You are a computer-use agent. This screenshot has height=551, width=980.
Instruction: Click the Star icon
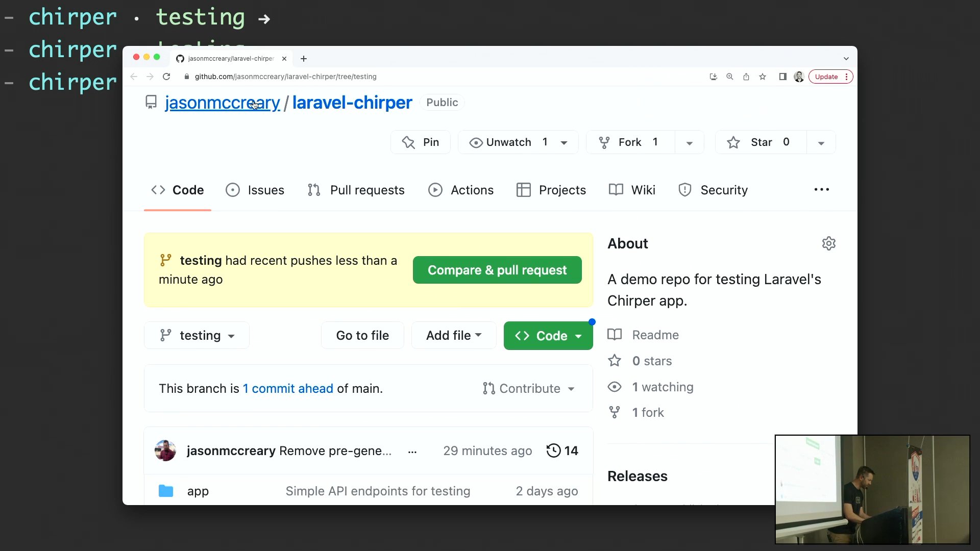[735, 142]
